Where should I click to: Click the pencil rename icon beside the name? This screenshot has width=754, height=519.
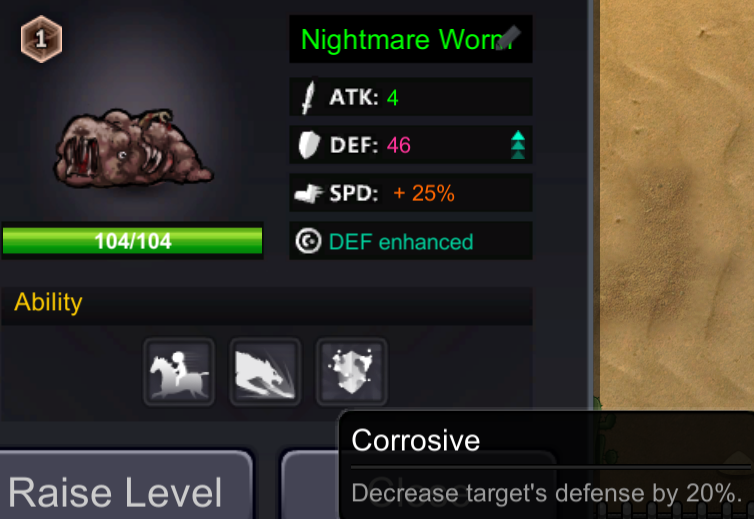(508, 38)
